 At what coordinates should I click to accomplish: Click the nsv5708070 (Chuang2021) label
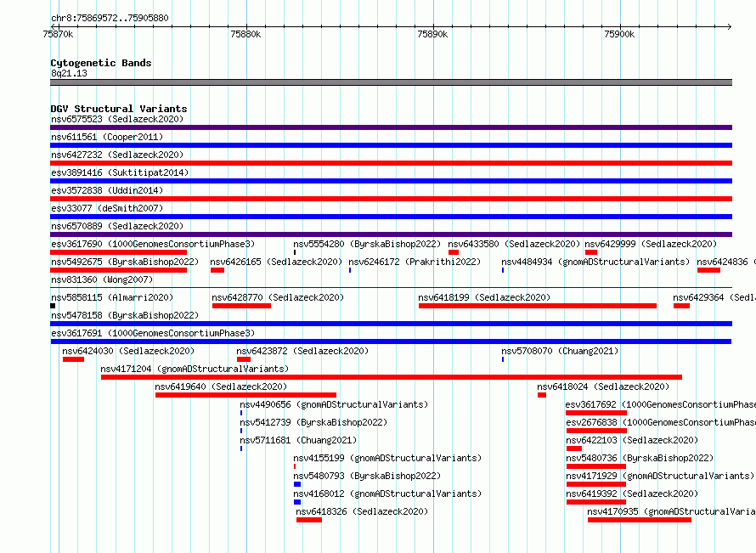click(x=560, y=351)
